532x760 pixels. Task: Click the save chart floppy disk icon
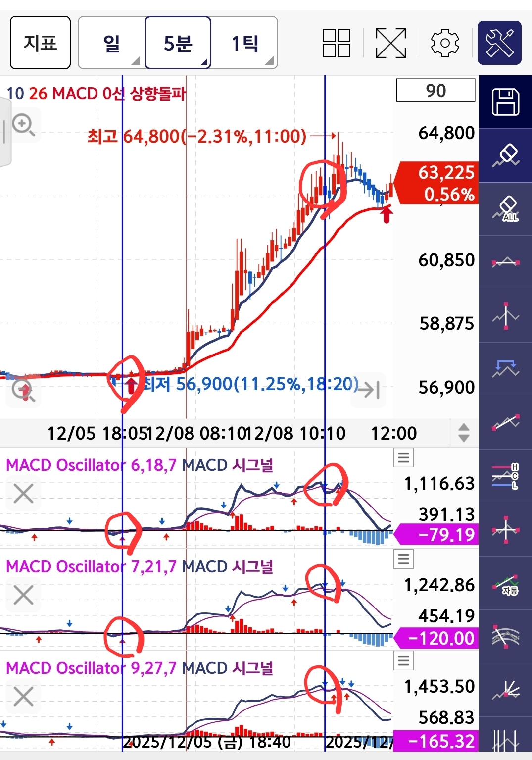pos(505,102)
